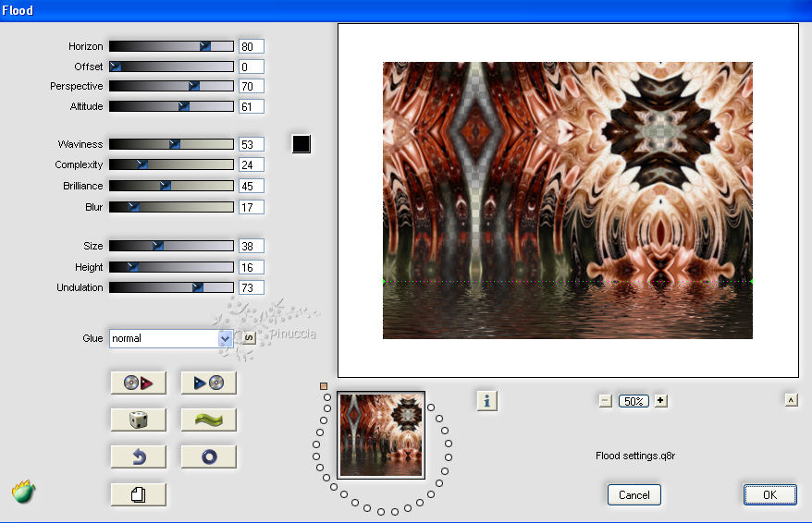Viewport: 812px width, 523px height.
Task: Click the dice randomize button
Action: (139, 420)
